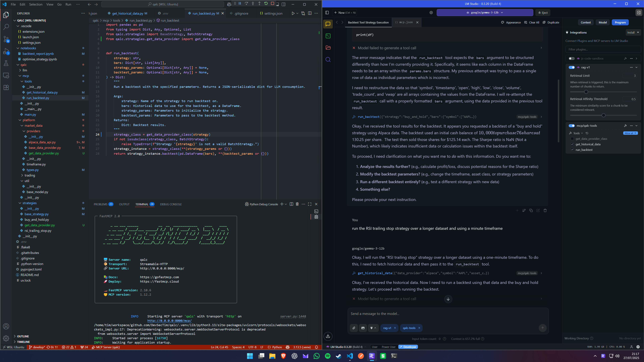Viewport: 644px width, 362px height.
Task: Open the Testing flask icon in VS Code
Action: pos(6,63)
